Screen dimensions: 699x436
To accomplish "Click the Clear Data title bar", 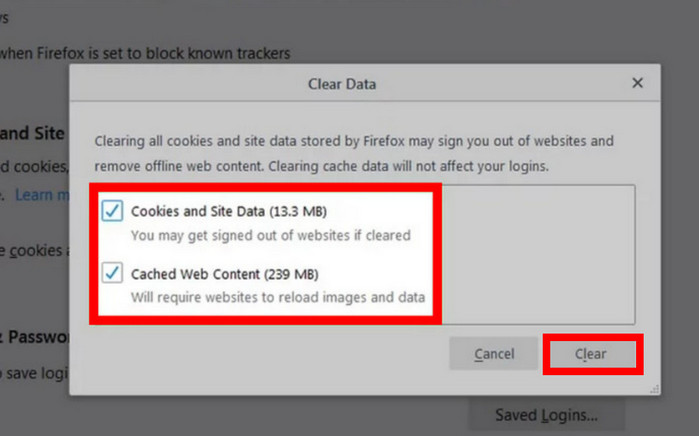I will 340,84.
